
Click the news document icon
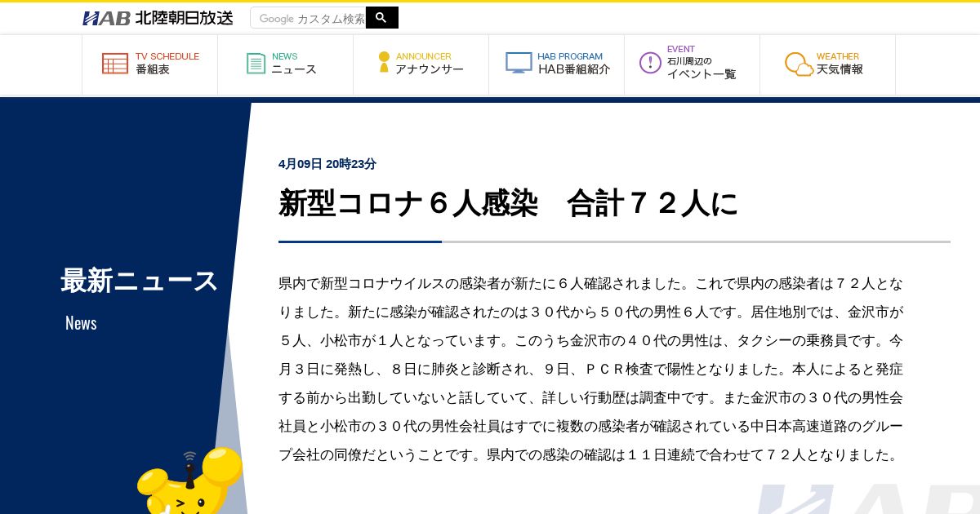256,64
